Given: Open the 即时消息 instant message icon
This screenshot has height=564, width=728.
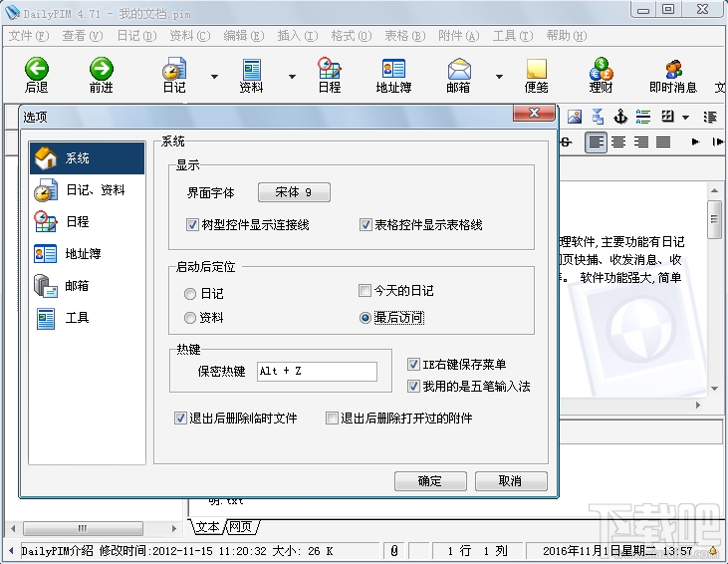Looking at the screenshot, I should coord(673,69).
